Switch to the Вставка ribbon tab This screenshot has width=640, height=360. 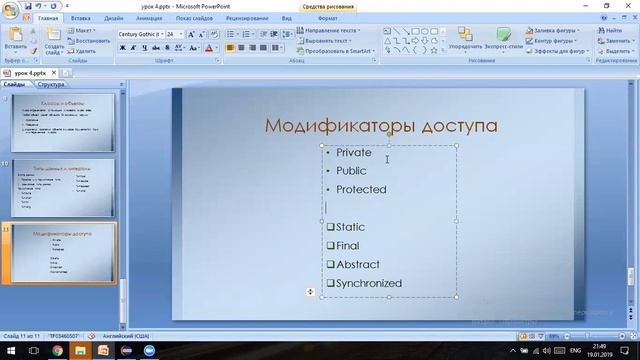click(80, 18)
